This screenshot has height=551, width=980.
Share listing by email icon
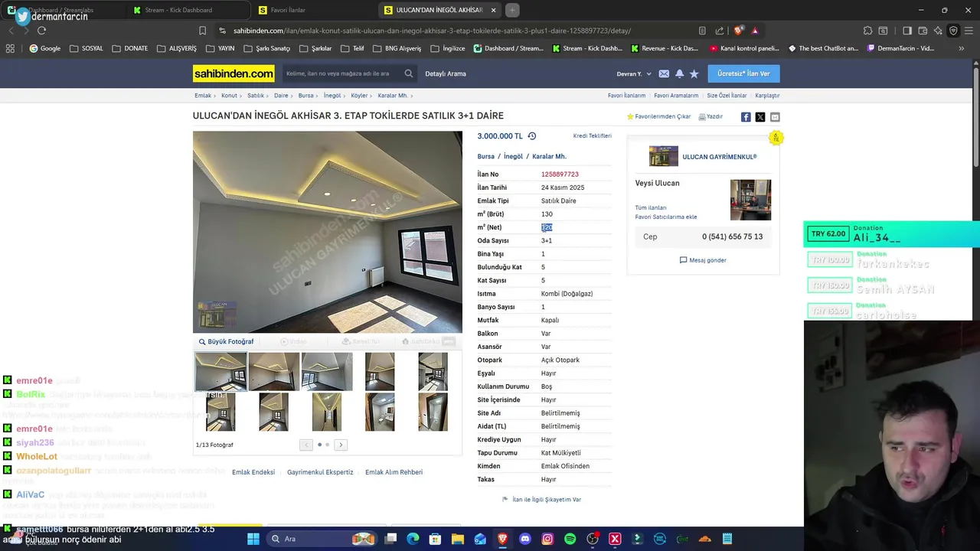(775, 117)
